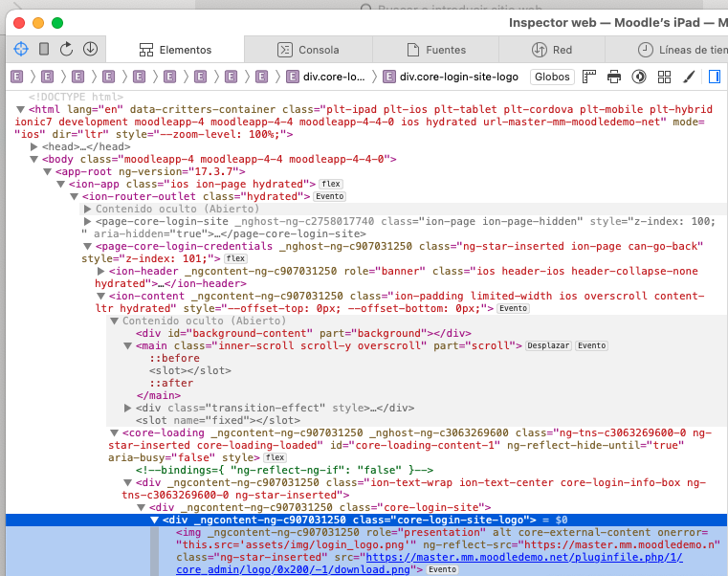Select the empty slot element row
Image resolution: width=728 pixels, height=576 pixels.
coord(190,370)
